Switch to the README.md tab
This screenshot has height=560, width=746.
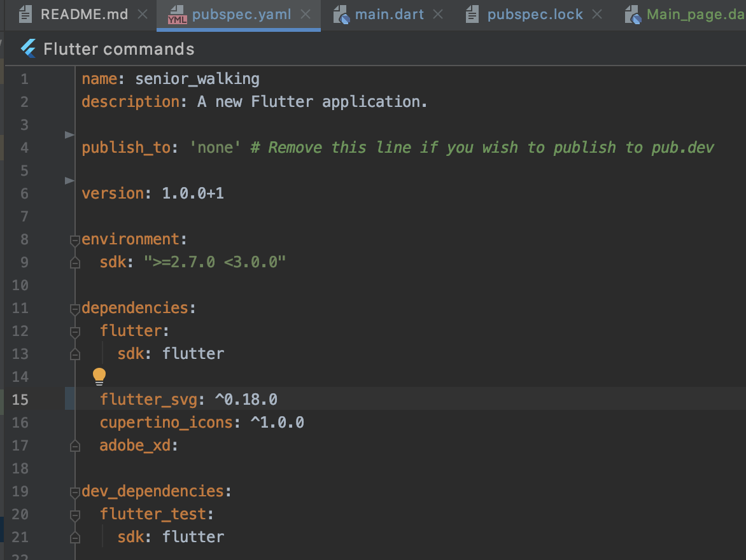tap(84, 14)
